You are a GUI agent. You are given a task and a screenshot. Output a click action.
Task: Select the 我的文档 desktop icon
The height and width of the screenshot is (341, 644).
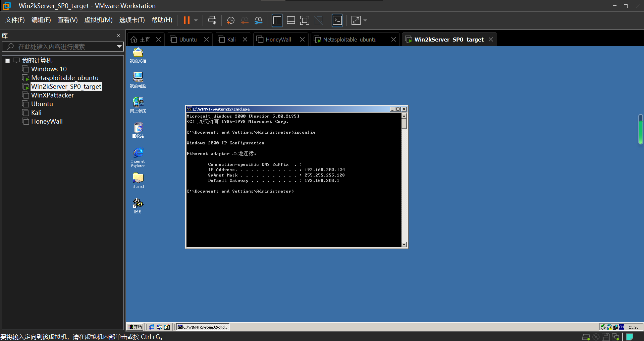click(x=138, y=55)
